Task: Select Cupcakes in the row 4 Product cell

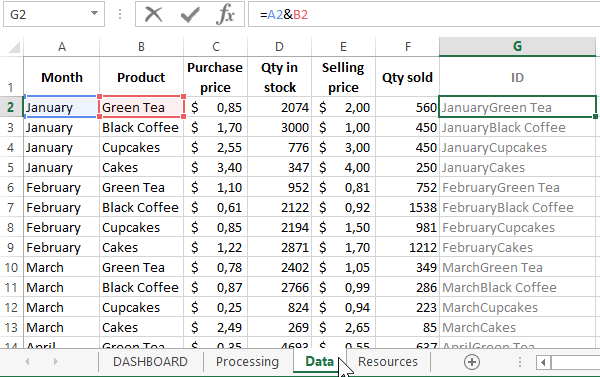Action: pos(142,147)
